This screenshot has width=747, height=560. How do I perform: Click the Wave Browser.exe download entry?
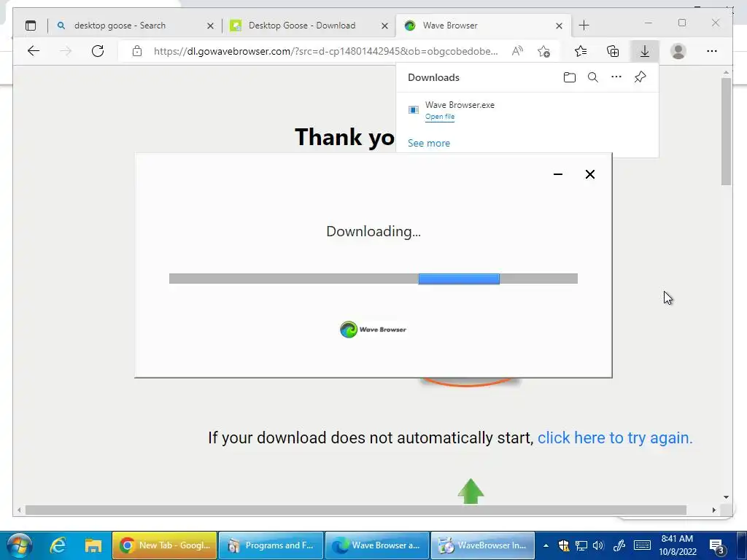[x=527, y=110]
